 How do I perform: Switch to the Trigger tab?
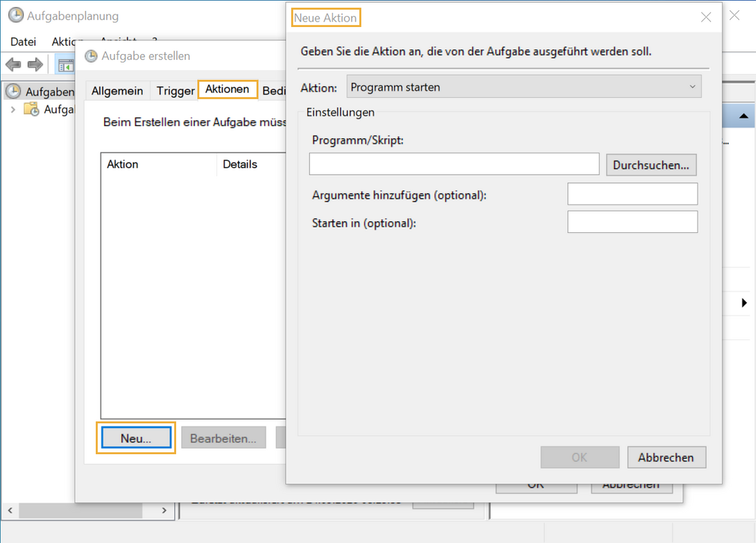(174, 90)
